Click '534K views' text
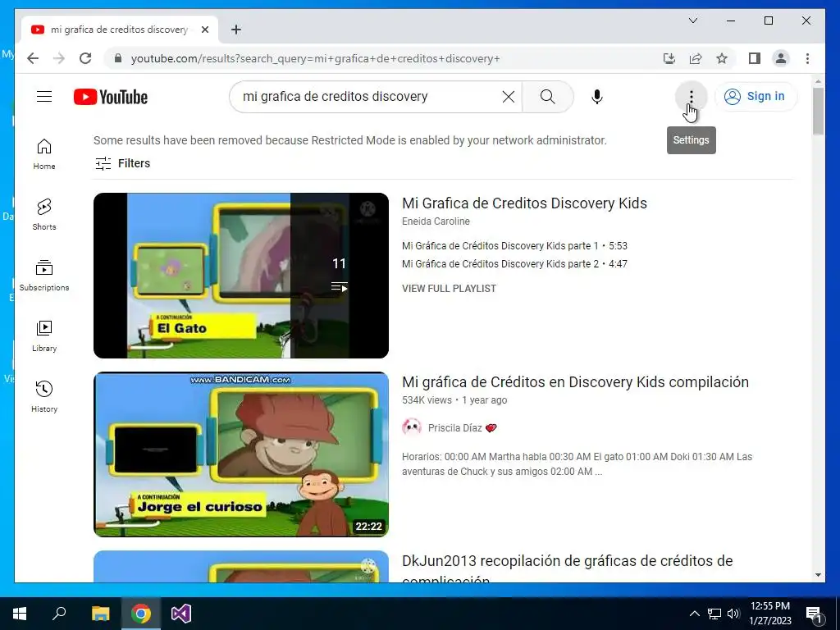The height and width of the screenshot is (630, 840). [427, 400]
